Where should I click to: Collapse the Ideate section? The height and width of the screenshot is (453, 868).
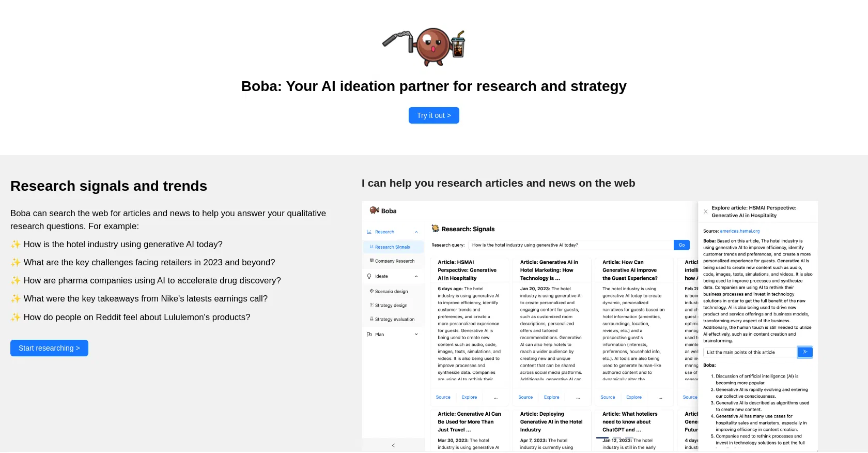pos(416,276)
